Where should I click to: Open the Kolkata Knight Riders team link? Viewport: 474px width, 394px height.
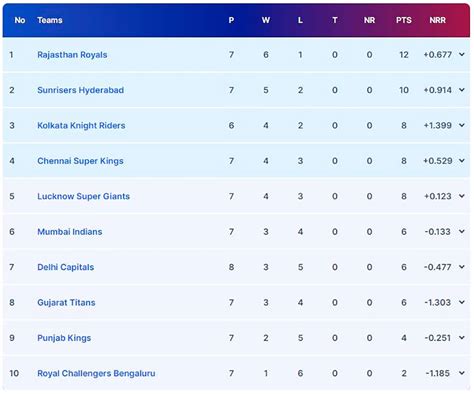81,126
